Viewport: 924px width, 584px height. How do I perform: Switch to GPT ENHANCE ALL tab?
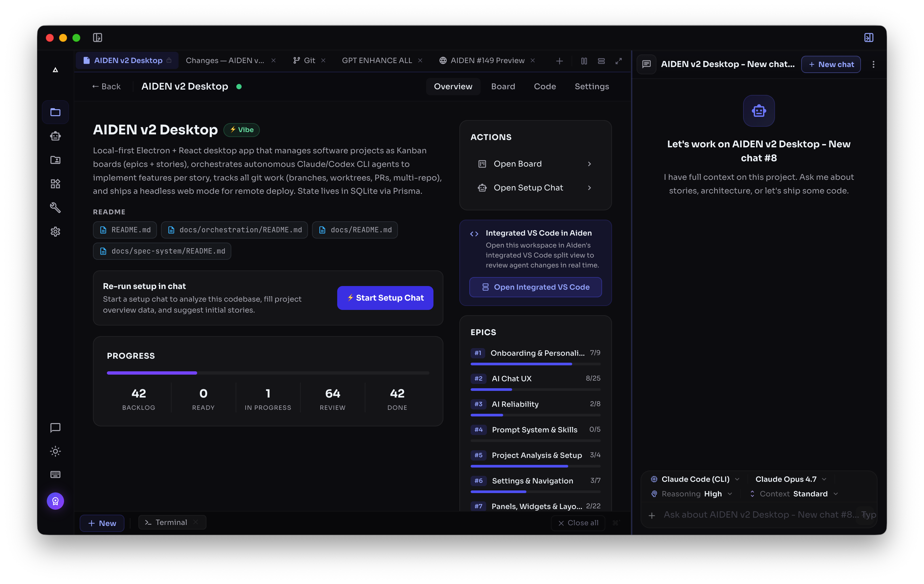point(377,61)
